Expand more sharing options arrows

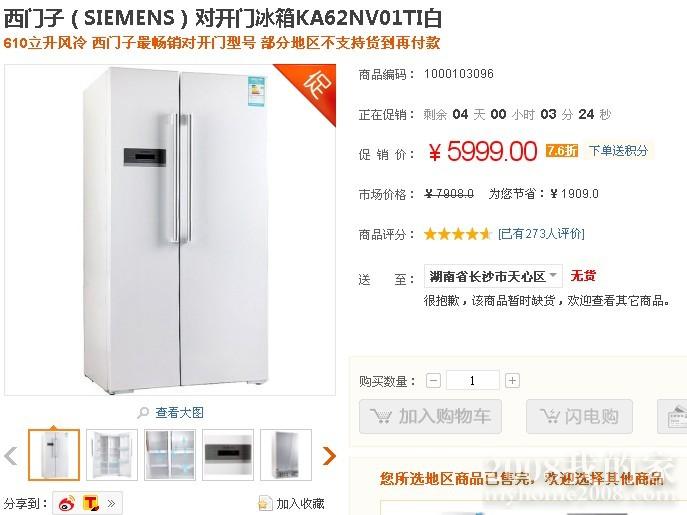pyautogui.click(x=111, y=503)
